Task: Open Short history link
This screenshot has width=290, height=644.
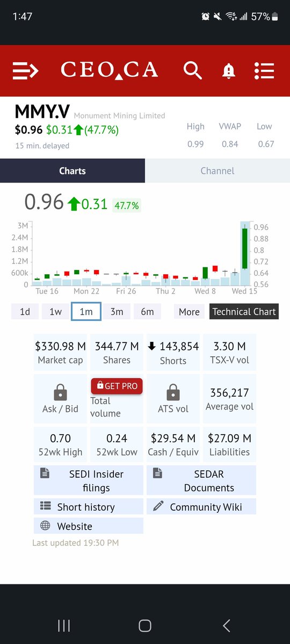Action: coord(89,507)
